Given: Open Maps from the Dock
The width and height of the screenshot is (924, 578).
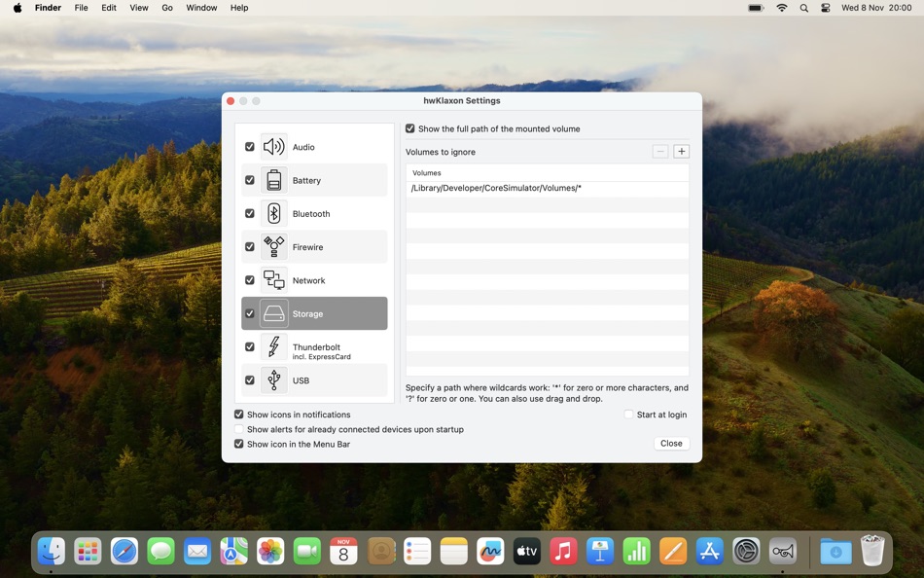Looking at the screenshot, I should click(x=234, y=552).
